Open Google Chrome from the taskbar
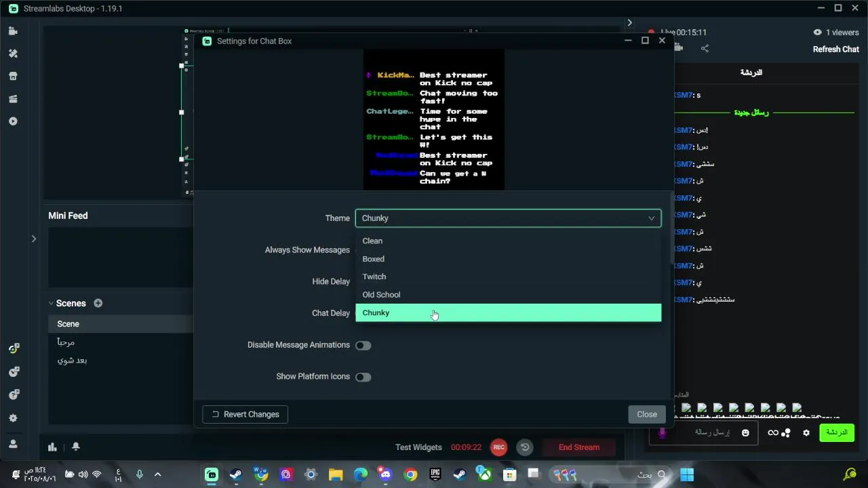The height and width of the screenshot is (488, 868). point(410,474)
